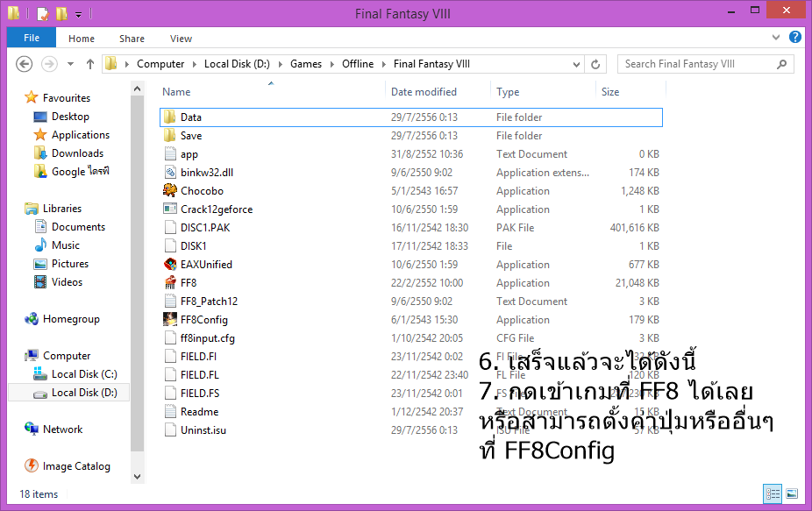
Task: Refresh the folder view
Action: [595, 64]
